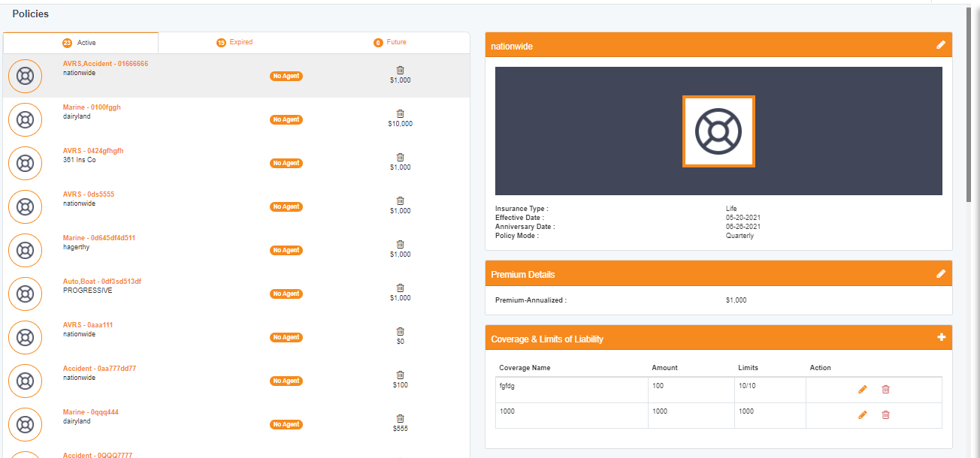Delete the AVRS - 0ds5555 policy
This screenshot has height=458, width=980.
click(x=400, y=200)
